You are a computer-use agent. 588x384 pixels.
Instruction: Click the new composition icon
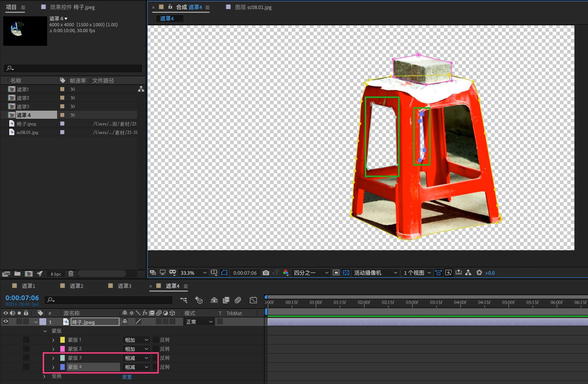[29, 273]
